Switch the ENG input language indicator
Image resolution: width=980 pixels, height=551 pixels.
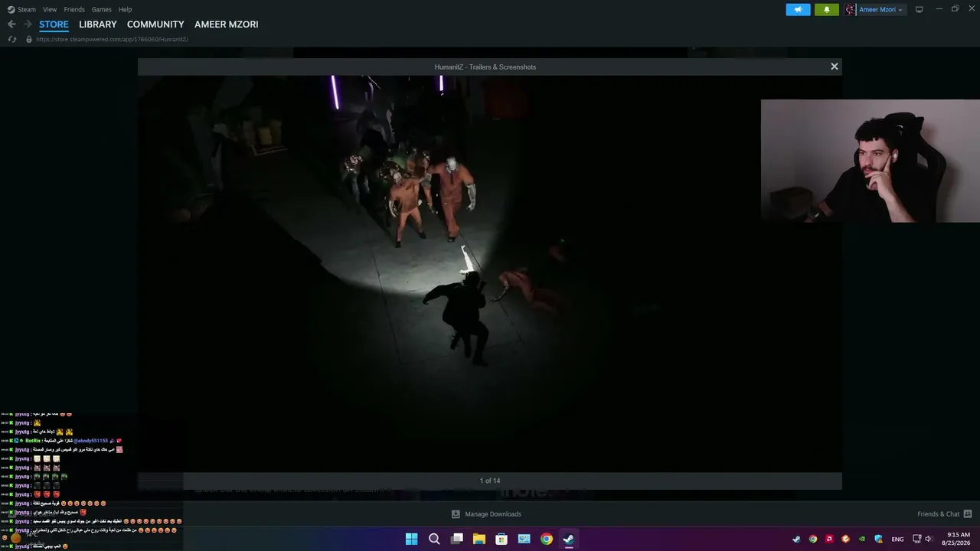pos(897,539)
